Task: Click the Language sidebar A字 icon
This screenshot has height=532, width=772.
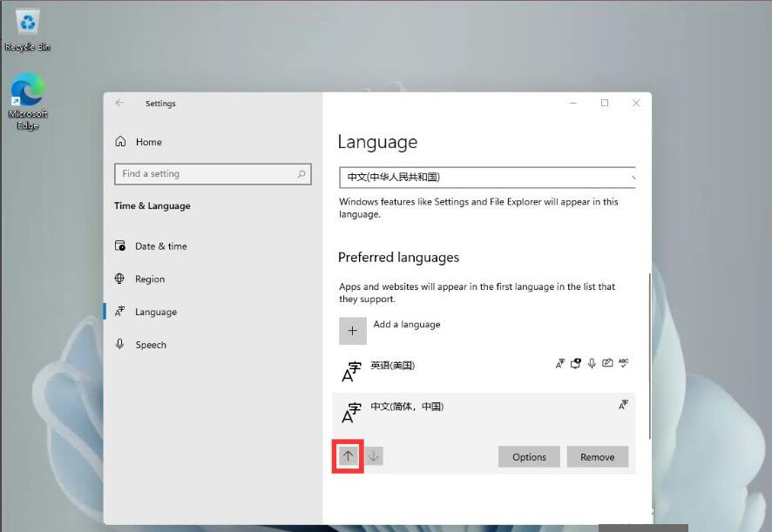Action: coord(119,311)
